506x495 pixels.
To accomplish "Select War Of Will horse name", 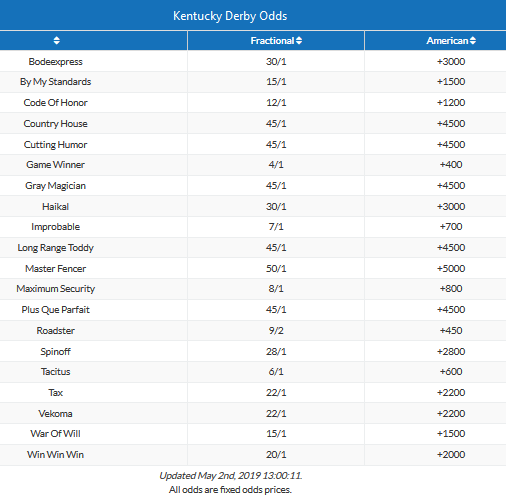I will pos(55,434).
